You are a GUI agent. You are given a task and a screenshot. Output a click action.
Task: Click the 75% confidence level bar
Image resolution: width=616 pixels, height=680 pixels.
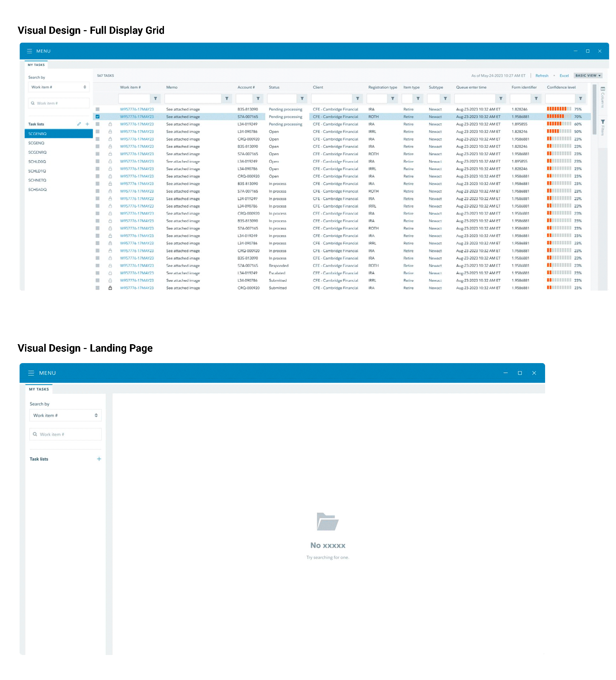(x=559, y=109)
